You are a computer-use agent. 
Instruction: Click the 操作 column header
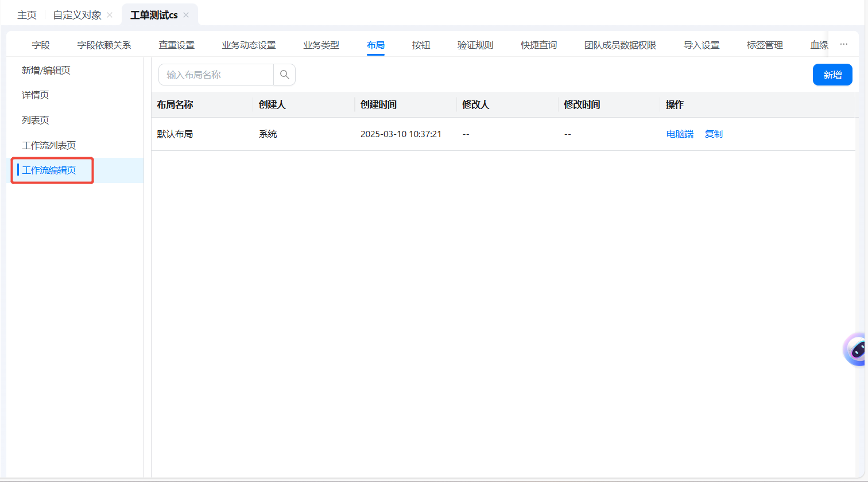click(675, 104)
